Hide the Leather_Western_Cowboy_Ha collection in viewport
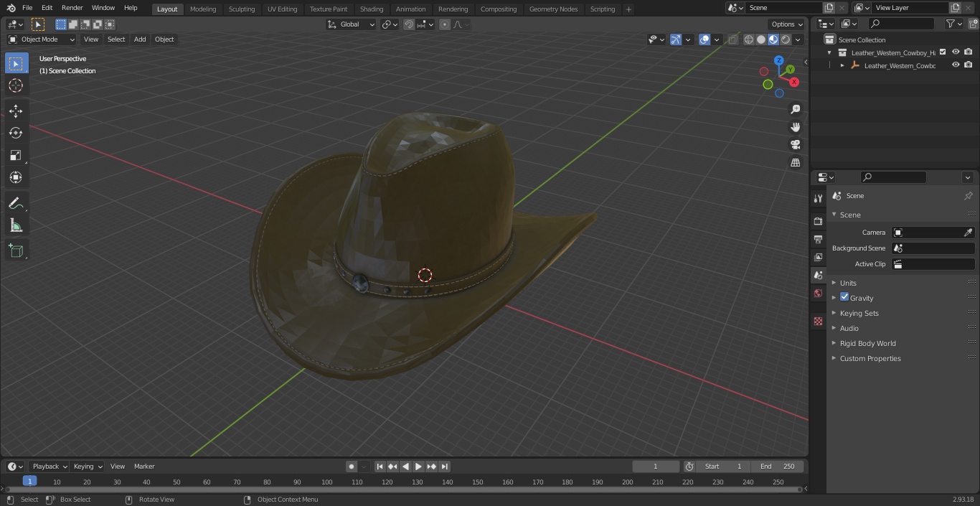 (956, 52)
